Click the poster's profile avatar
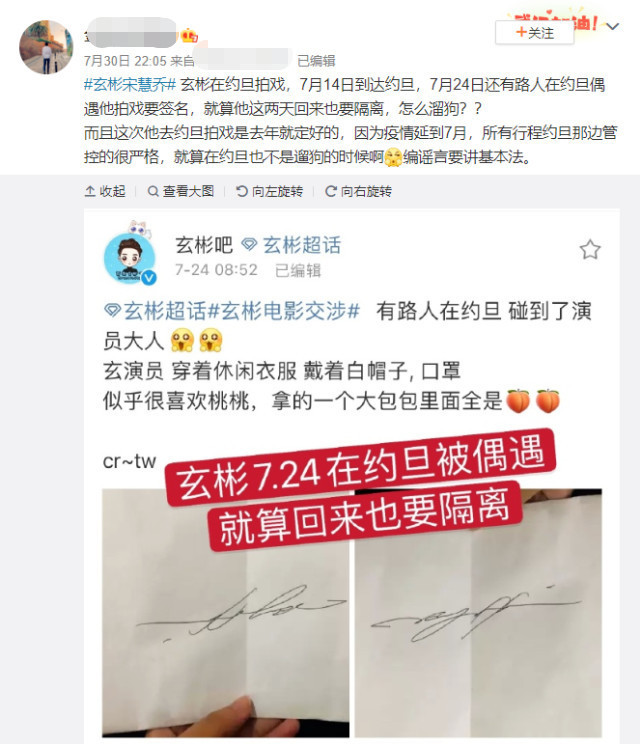The width and height of the screenshot is (640, 744). point(46,47)
